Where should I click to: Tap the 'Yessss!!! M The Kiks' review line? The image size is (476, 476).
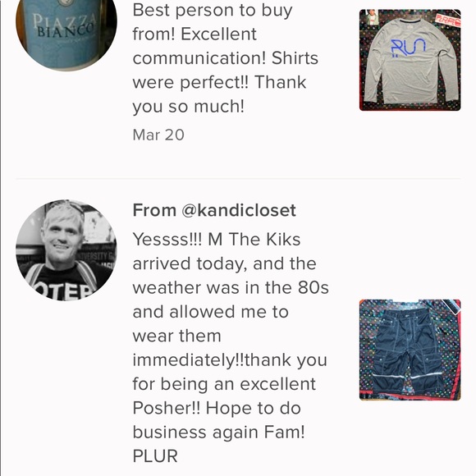(x=217, y=239)
